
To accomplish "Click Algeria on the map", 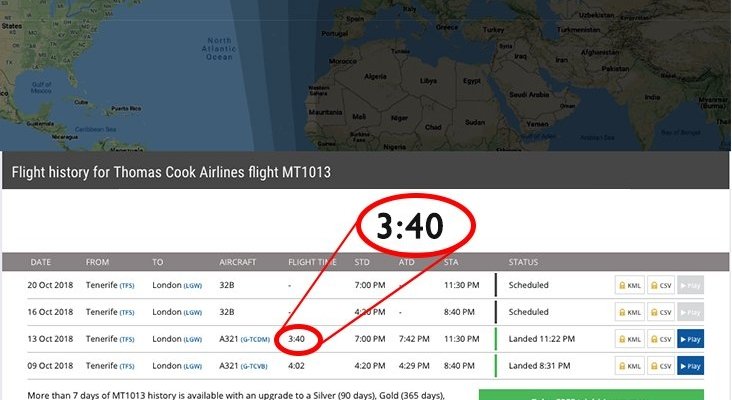I will [x=375, y=76].
